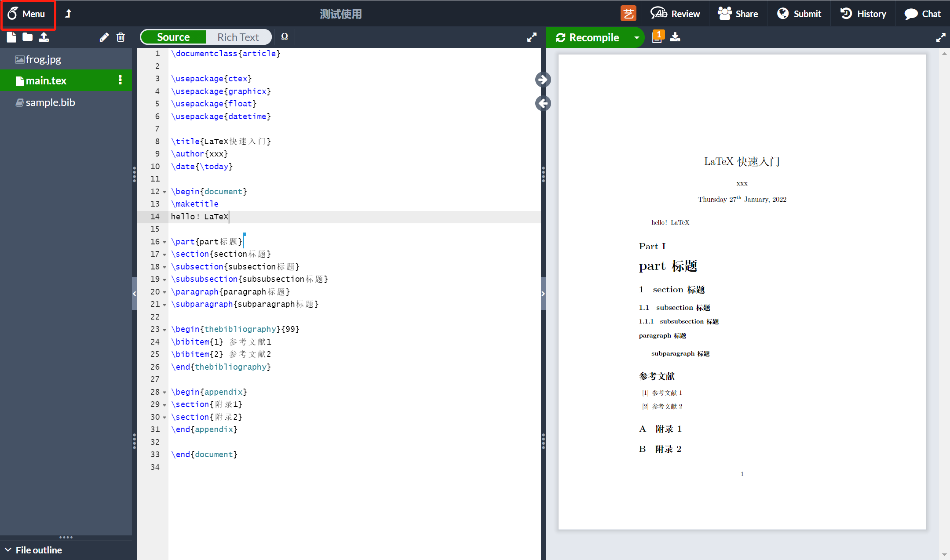Screen dimensions: 950x560
Task: Select main.tex in the file tree
Action: tap(45, 80)
